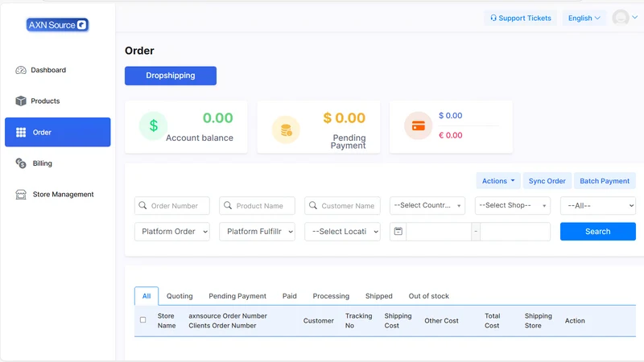Click the Batch Payment button
The width and height of the screenshot is (644, 362).
click(605, 181)
